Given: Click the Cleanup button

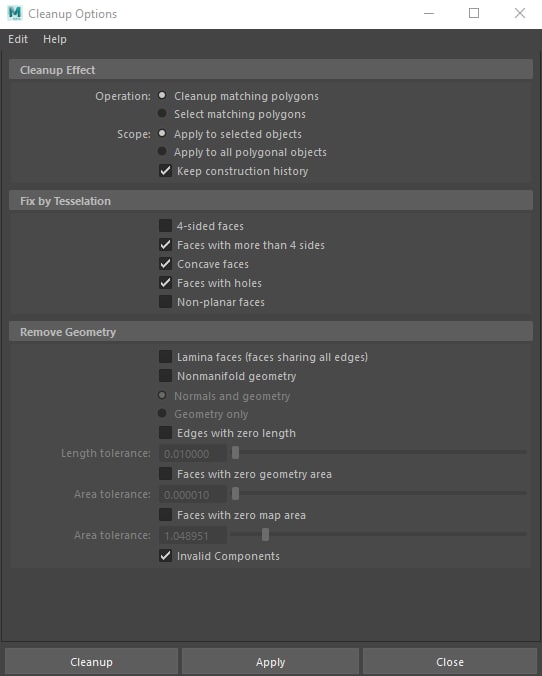Looking at the screenshot, I should (91, 662).
